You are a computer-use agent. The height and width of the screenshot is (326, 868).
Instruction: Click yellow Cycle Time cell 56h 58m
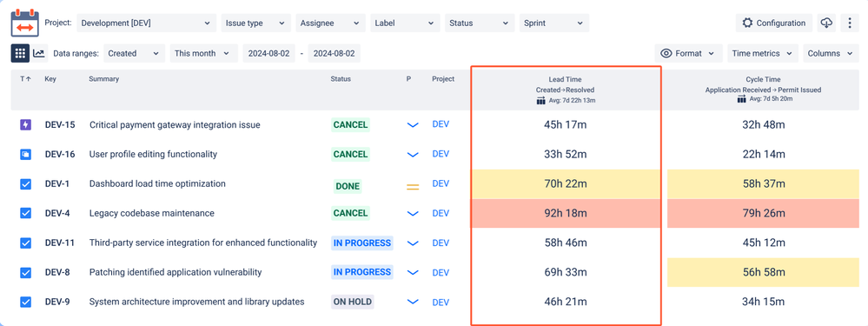click(763, 272)
